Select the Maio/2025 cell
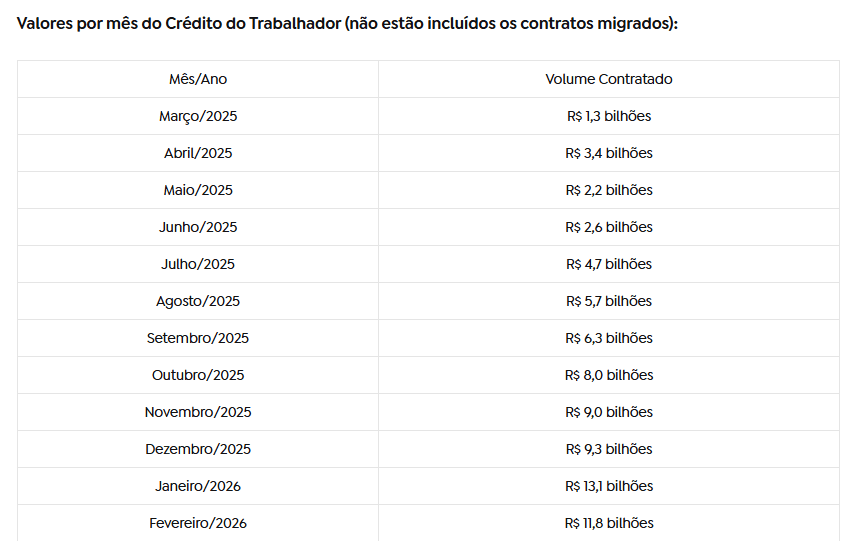The image size is (860, 541). click(198, 190)
